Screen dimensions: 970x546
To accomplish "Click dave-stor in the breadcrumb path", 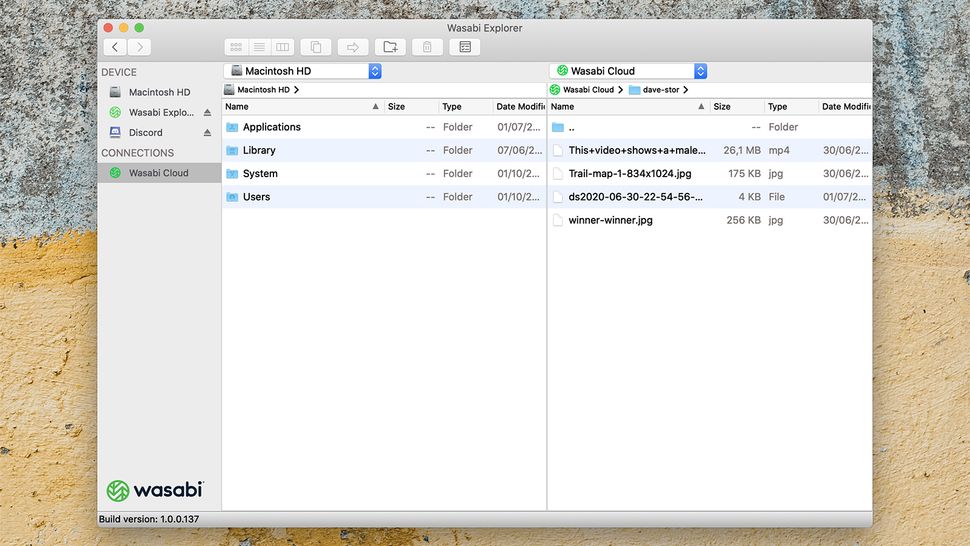I will tap(661, 90).
